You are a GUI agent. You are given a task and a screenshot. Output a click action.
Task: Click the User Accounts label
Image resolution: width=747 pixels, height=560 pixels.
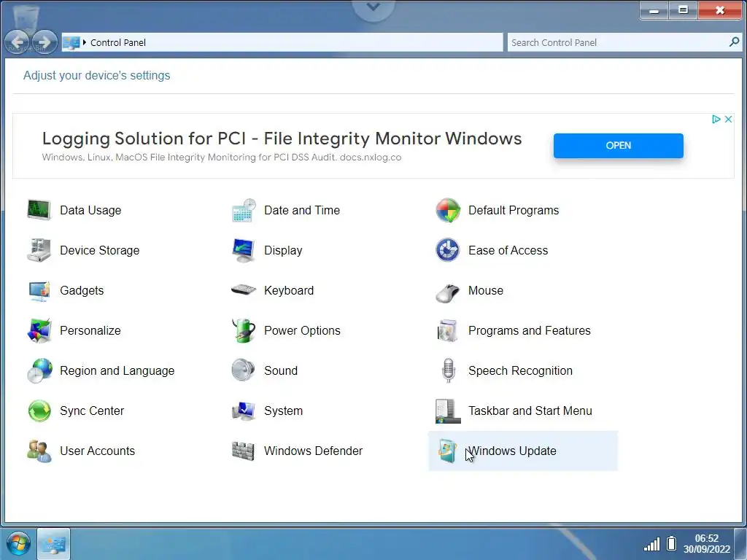(97, 451)
